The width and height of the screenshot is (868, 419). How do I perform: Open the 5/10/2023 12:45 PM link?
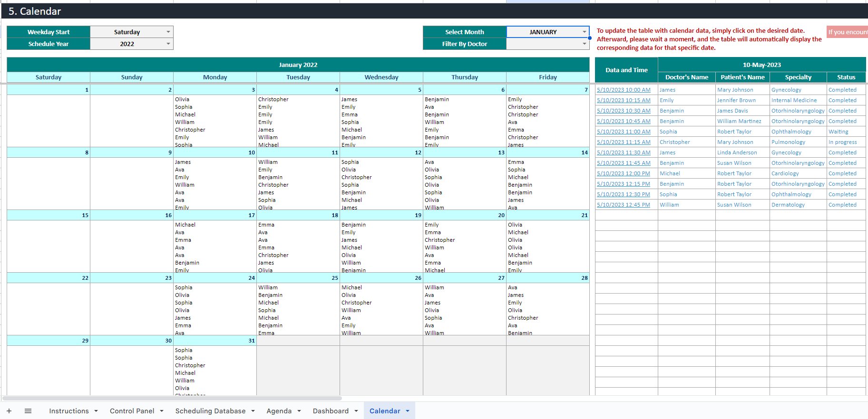(x=624, y=205)
